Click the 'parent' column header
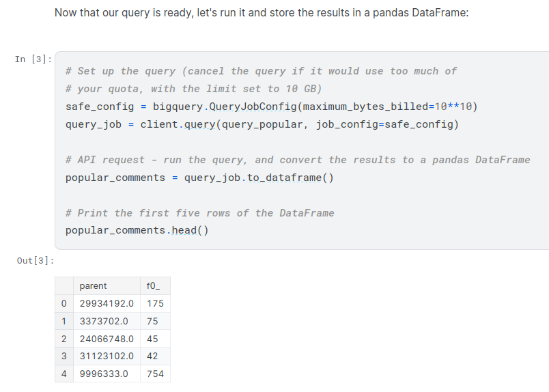 point(94,286)
